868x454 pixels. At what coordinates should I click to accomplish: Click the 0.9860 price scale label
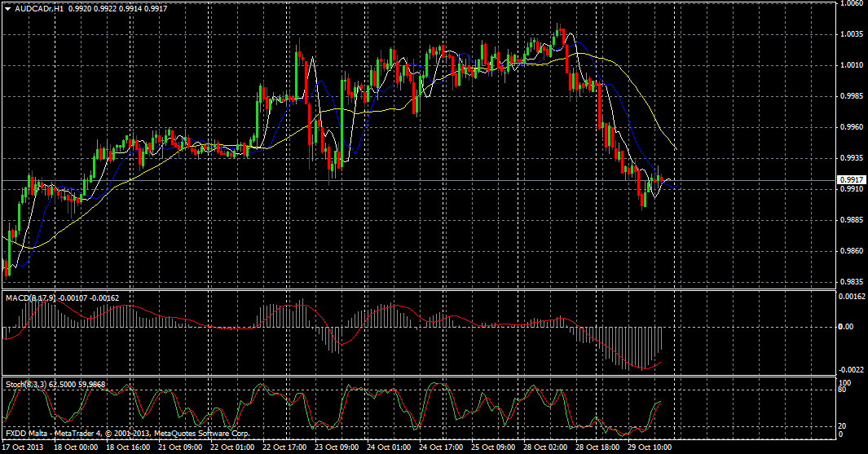point(851,251)
